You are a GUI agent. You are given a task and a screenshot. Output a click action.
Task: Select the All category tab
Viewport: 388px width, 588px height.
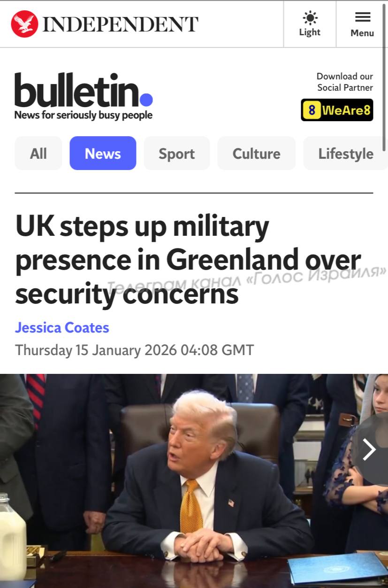pyautogui.click(x=38, y=153)
